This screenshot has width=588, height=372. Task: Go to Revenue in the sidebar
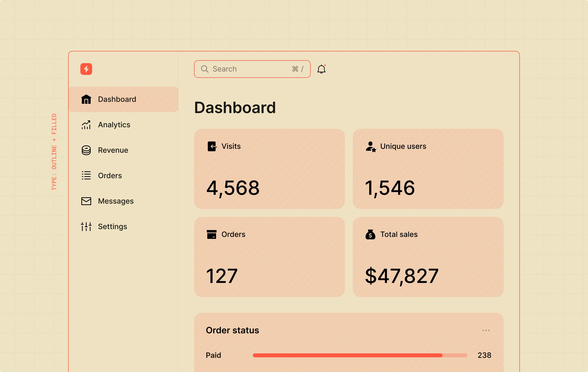pos(123,150)
